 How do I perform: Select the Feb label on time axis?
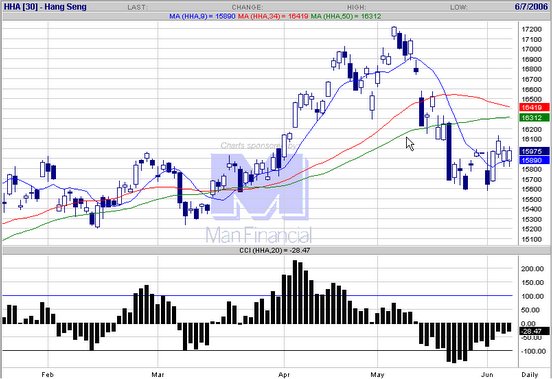(47, 374)
